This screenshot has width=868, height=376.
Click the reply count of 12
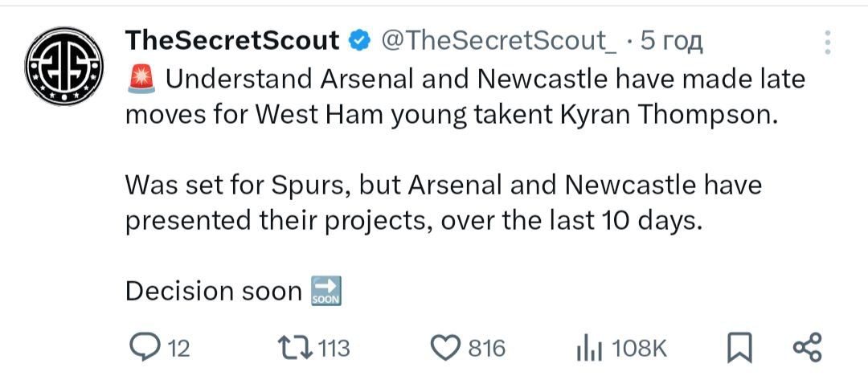click(178, 348)
